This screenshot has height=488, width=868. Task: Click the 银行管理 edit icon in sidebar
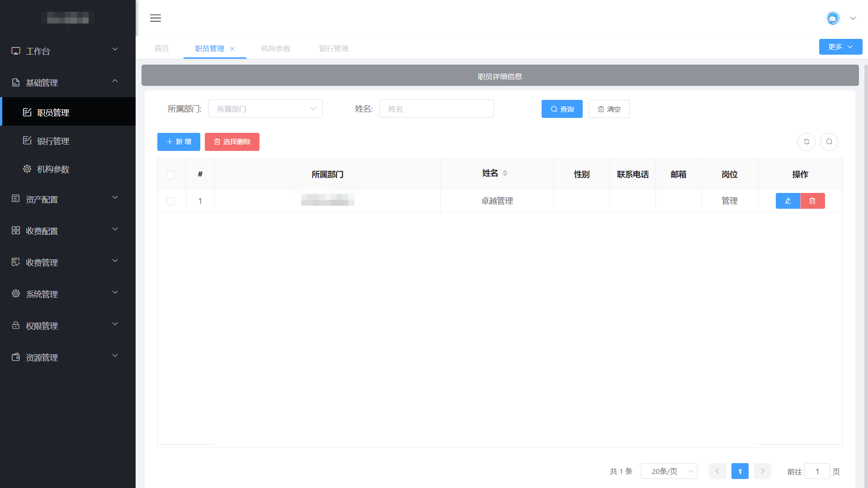coord(27,141)
